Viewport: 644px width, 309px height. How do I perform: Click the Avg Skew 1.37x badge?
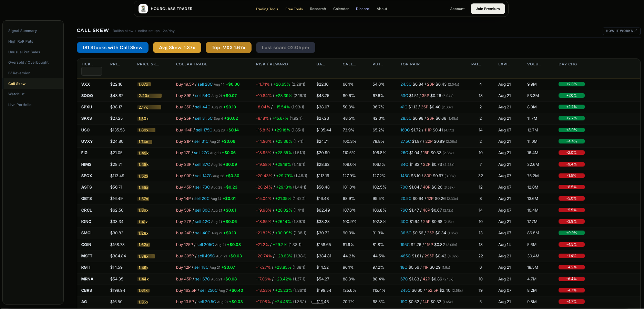(x=177, y=47)
